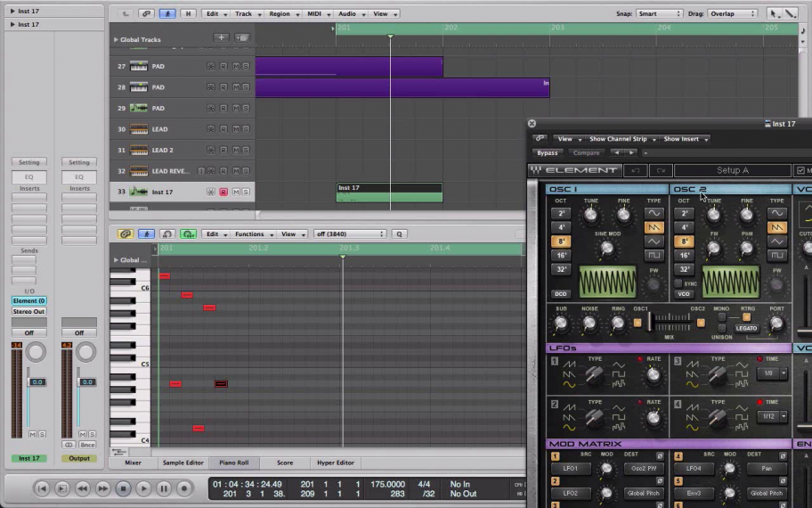Add a new track with plus button
Screen dimensions: 812x508
[x=221, y=37]
